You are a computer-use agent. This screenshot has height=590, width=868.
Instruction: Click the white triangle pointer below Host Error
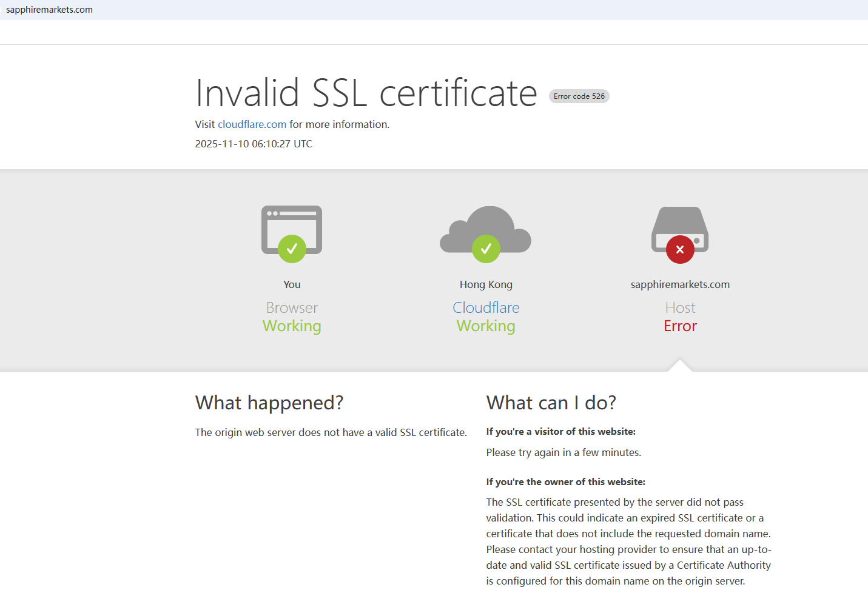pos(680,366)
